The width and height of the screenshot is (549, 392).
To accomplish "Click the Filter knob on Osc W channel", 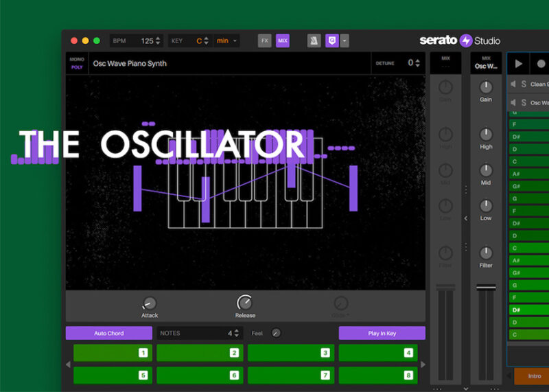I will point(486,253).
